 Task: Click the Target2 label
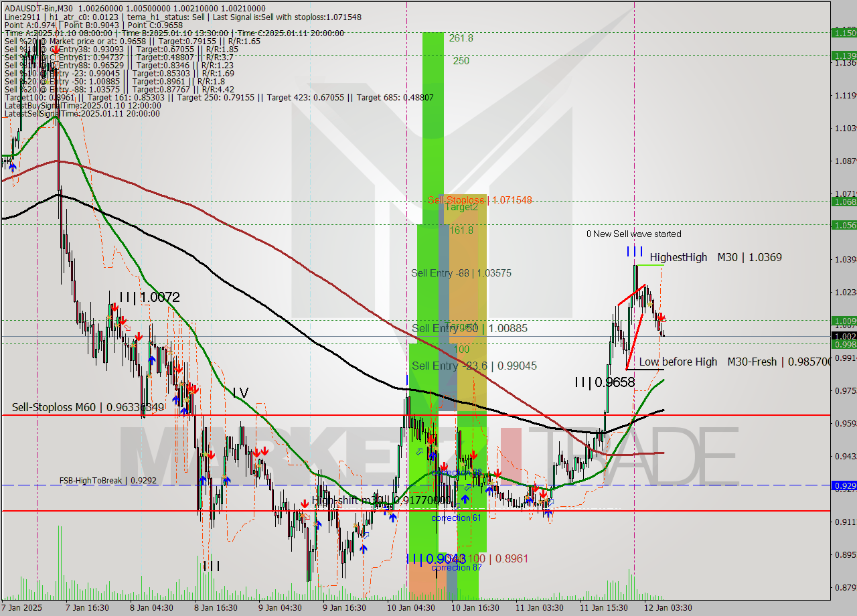coord(462,207)
